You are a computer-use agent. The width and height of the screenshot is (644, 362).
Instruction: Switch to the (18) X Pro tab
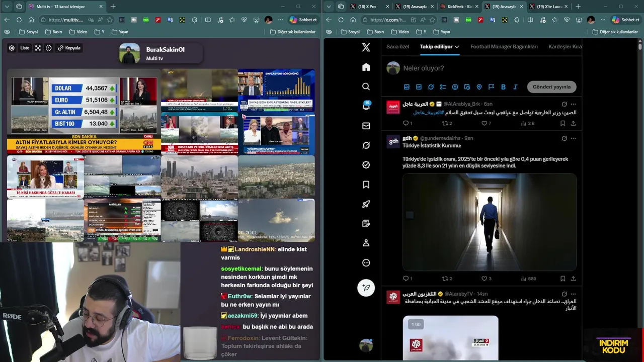click(x=368, y=7)
